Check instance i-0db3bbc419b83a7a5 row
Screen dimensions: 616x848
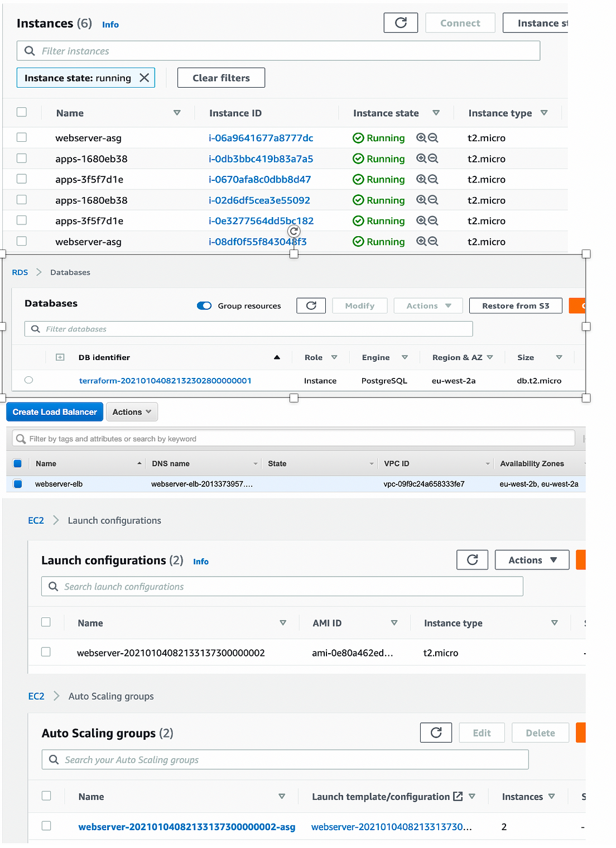click(x=22, y=158)
